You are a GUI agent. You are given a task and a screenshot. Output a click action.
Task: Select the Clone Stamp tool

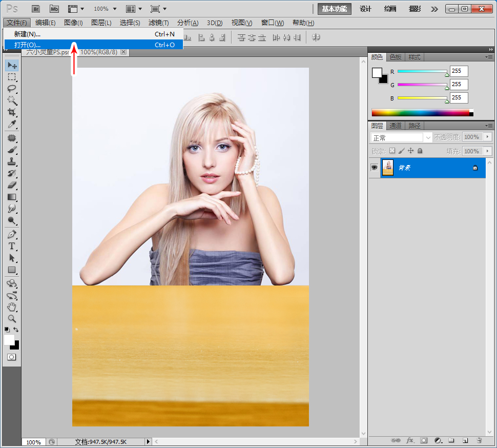[x=12, y=161]
